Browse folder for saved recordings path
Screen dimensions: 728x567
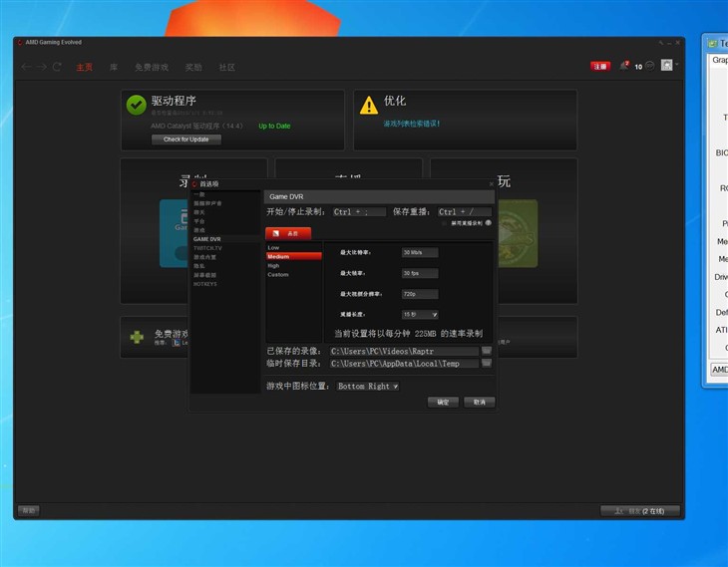(x=487, y=351)
